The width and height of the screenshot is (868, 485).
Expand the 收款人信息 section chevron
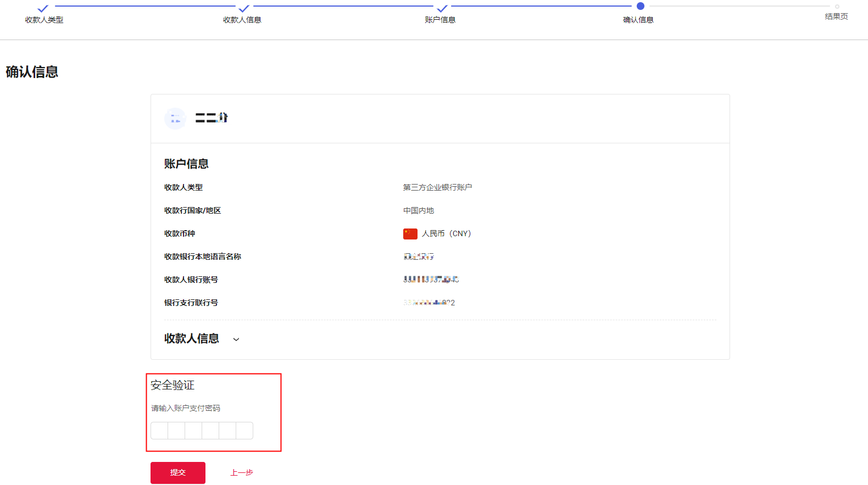[x=236, y=339]
